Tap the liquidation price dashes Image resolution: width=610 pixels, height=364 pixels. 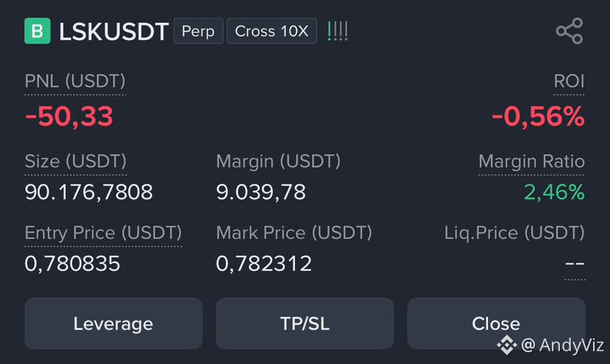click(x=575, y=264)
